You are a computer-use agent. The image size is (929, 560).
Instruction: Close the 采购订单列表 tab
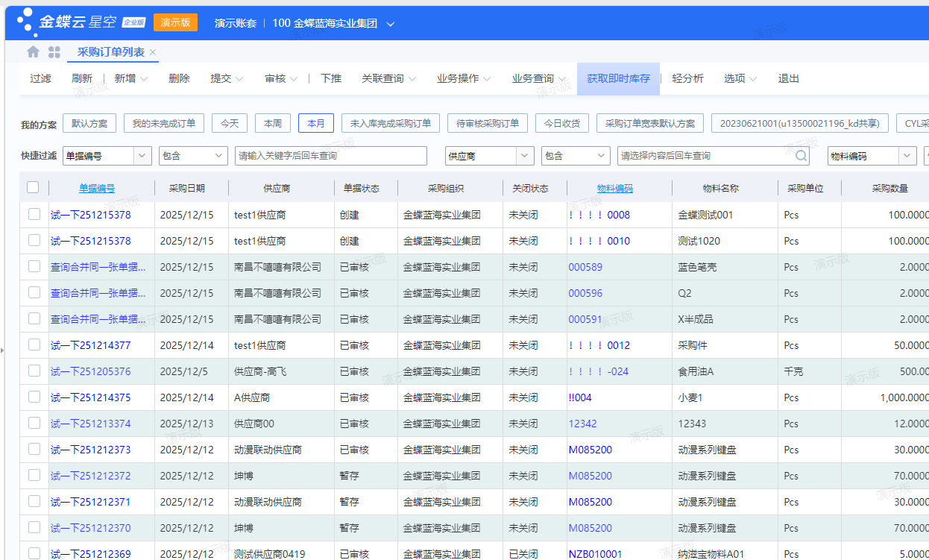(x=153, y=52)
